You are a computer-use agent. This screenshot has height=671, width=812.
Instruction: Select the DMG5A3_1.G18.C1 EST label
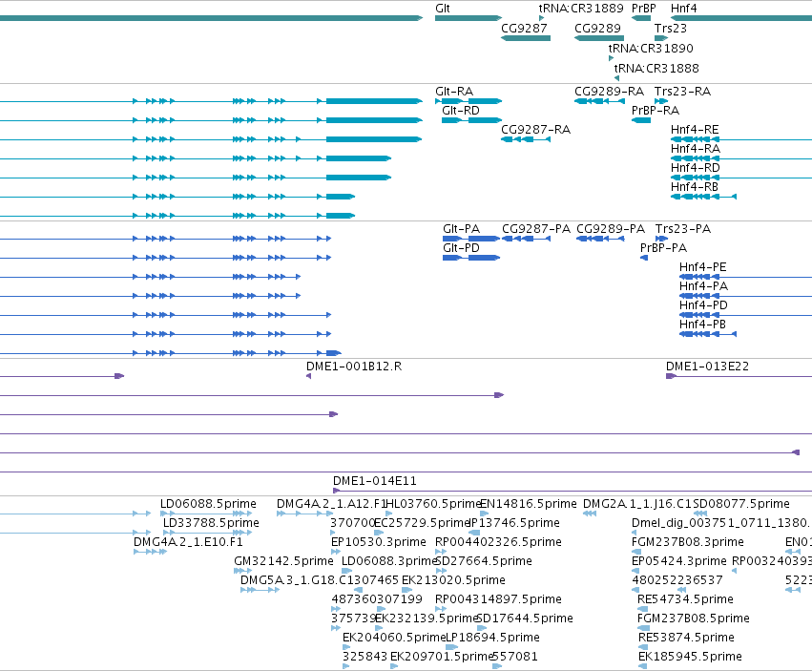click(296, 579)
